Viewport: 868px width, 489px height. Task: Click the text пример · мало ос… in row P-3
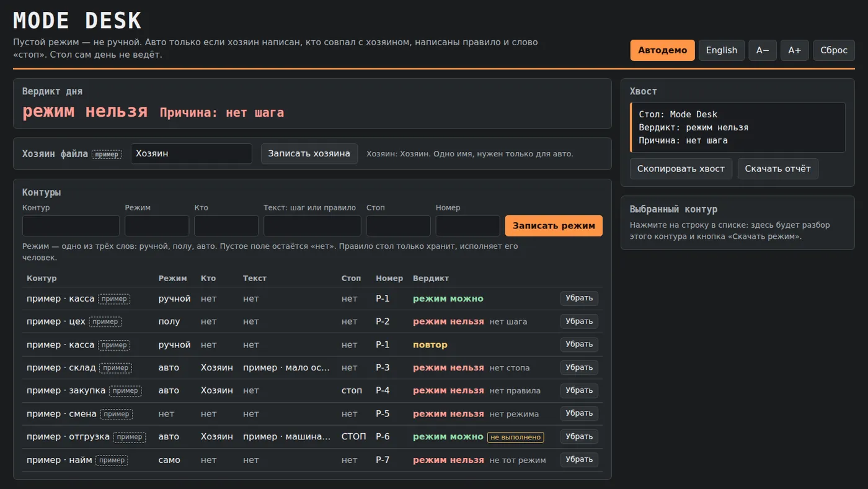pos(286,367)
